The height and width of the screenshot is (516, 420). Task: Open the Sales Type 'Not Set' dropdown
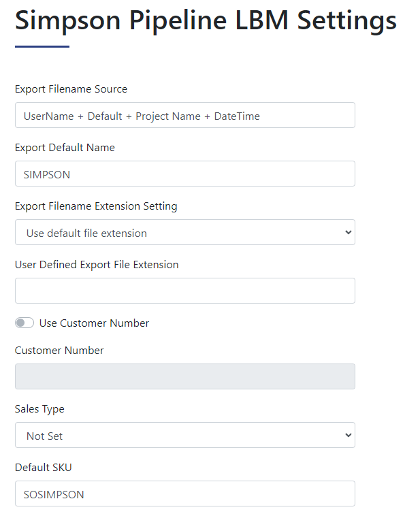(185, 435)
